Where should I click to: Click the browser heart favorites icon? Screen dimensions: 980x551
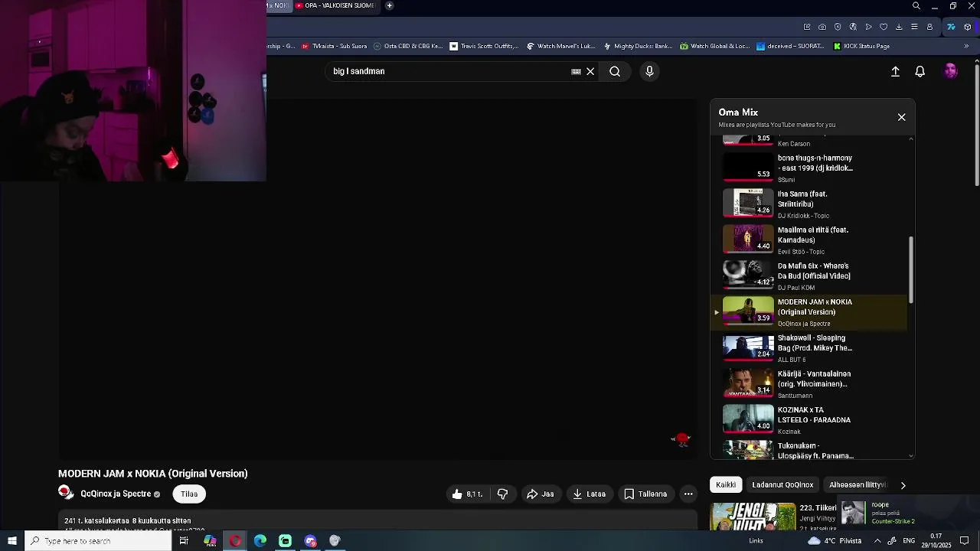point(884,27)
